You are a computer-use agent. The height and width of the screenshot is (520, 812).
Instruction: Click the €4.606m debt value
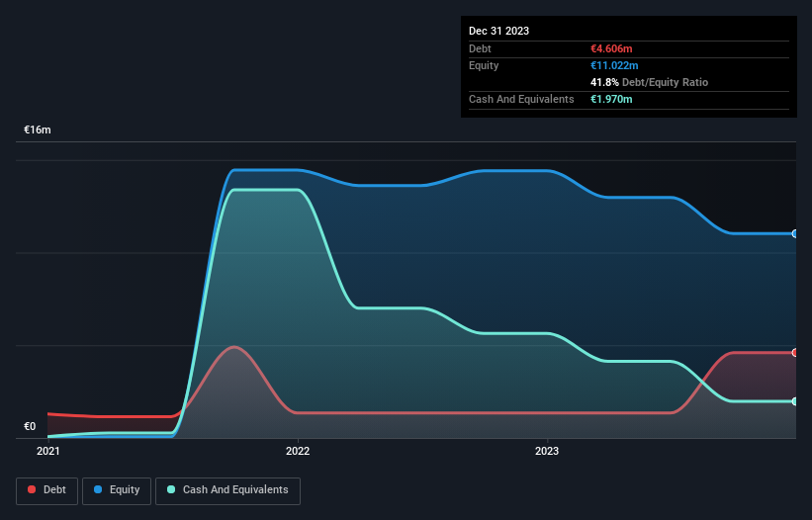click(x=611, y=48)
